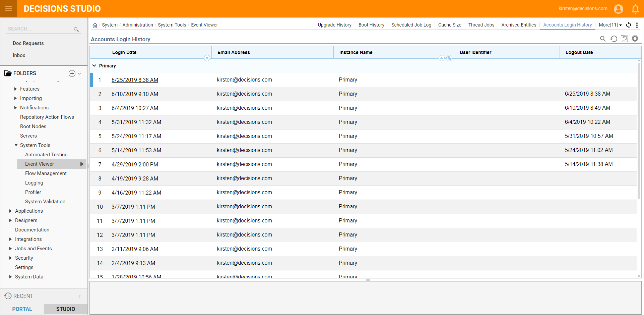The image size is (644, 315).
Task: Click the user profile avatar icon
Action: point(619,9)
